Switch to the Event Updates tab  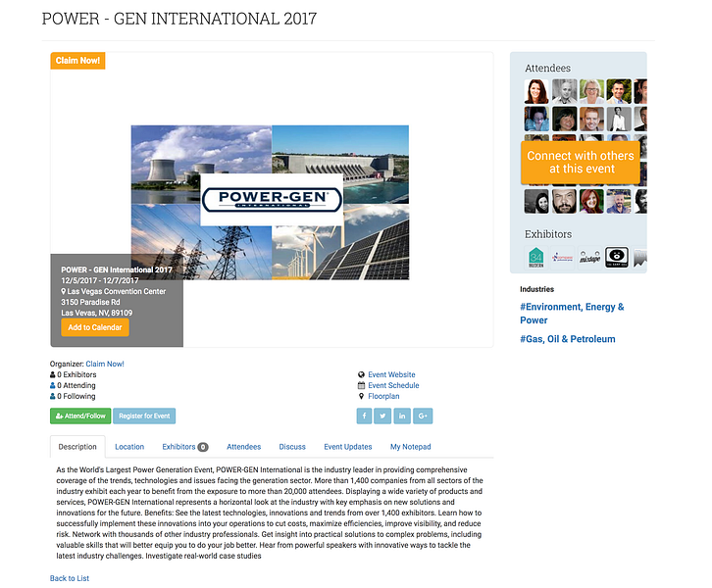(x=348, y=447)
